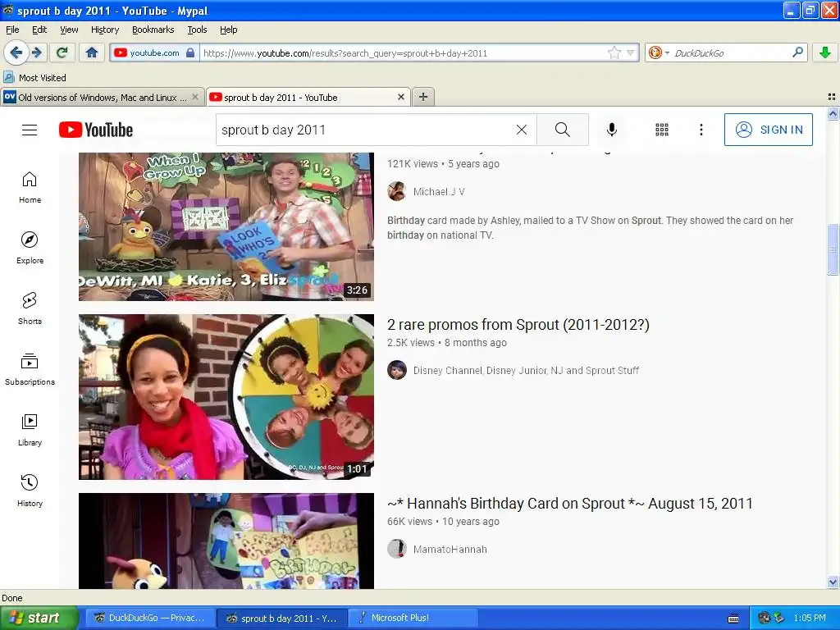Open the Edit menu
The height and width of the screenshot is (630, 840).
pyautogui.click(x=39, y=30)
